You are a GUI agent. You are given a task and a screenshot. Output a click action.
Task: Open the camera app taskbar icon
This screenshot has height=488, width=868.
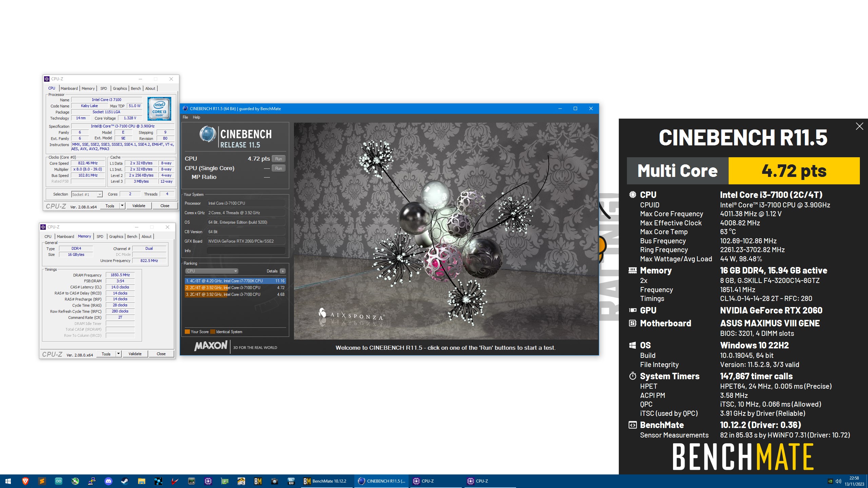coord(274,481)
